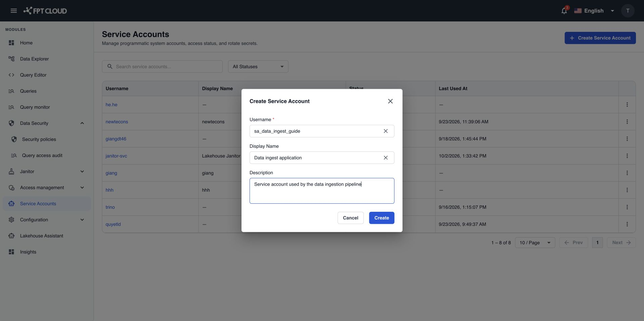Open the janitor-svc account link

[x=116, y=156]
